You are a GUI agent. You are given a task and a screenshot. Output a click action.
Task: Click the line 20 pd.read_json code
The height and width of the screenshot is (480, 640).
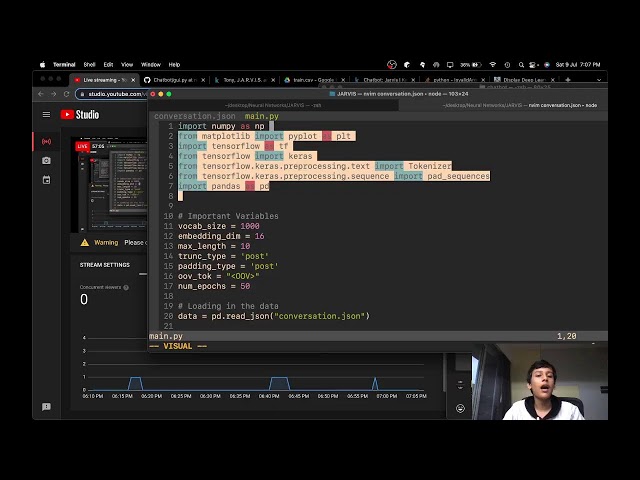273,316
